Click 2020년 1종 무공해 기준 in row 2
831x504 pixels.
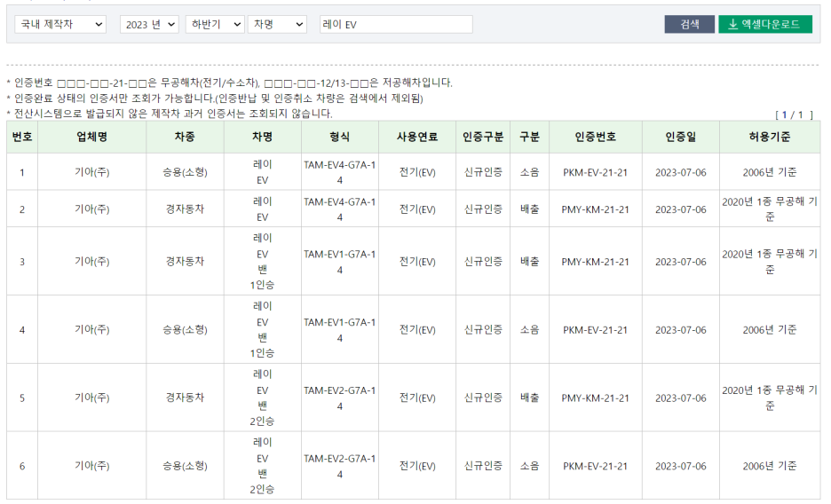pos(770,209)
